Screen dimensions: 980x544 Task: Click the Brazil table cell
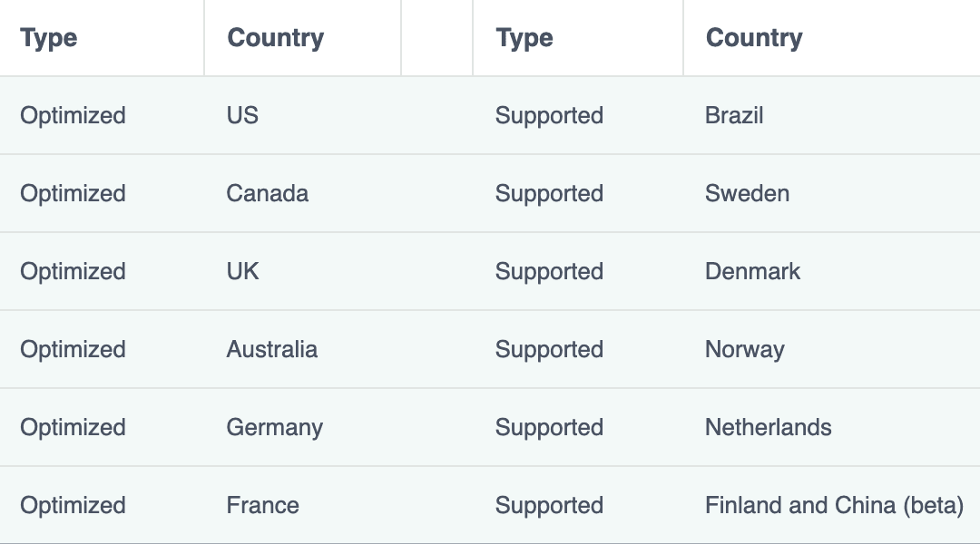point(734,116)
